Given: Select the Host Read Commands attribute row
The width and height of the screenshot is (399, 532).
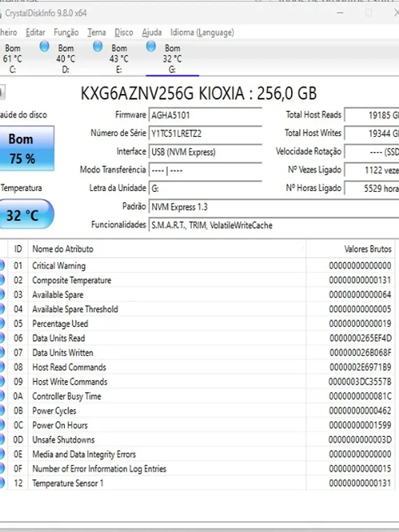Looking at the screenshot, I should [198, 367].
